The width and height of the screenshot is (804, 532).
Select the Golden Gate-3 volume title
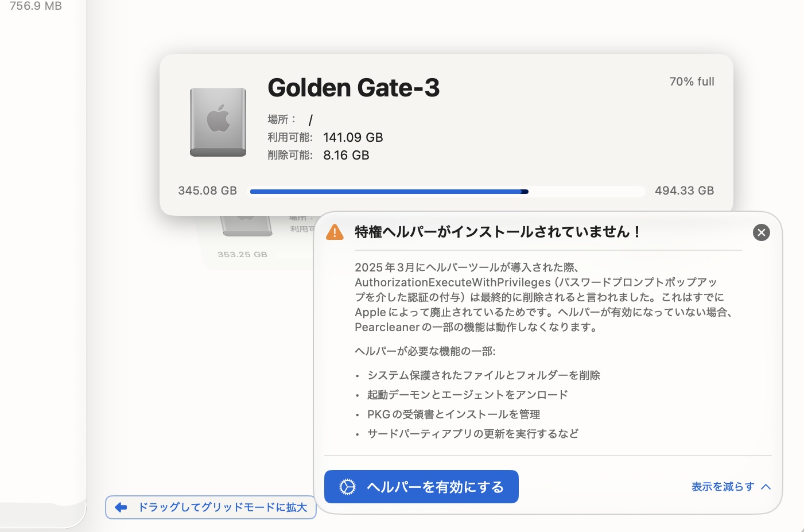(x=354, y=88)
